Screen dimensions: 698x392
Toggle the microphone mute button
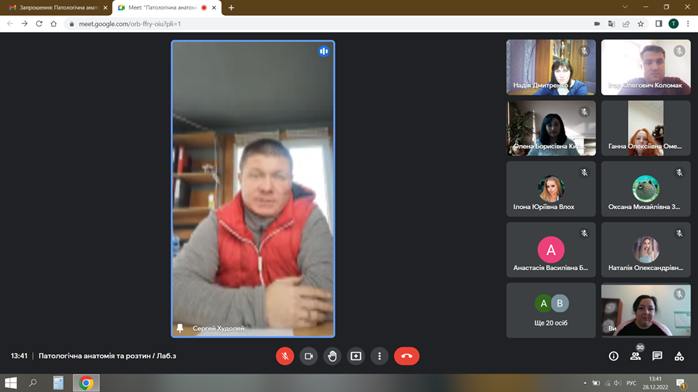(x=285, y=356)
